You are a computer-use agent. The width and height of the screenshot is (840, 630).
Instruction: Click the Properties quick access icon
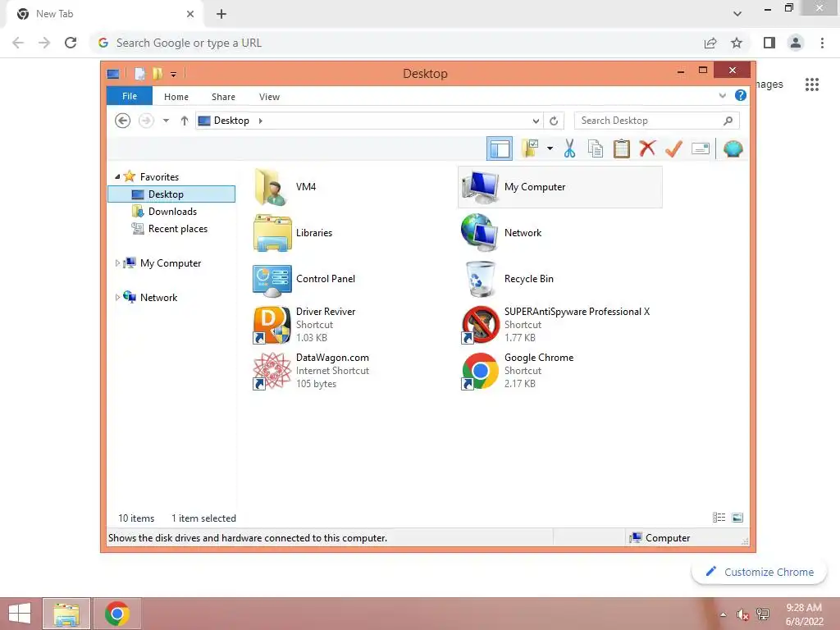tap(139, 74)
